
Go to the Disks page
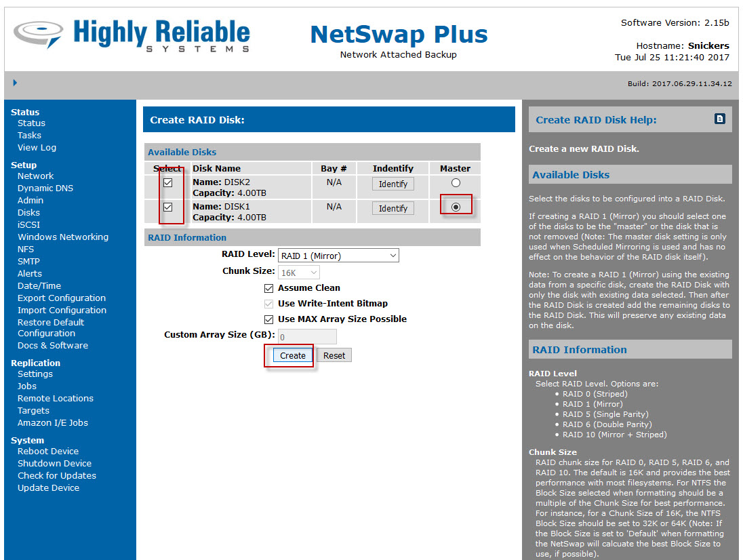[x=28, y=213]
